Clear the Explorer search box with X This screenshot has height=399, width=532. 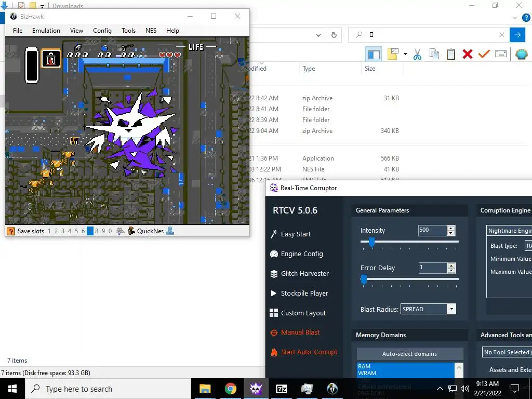(x=502, y=35)
